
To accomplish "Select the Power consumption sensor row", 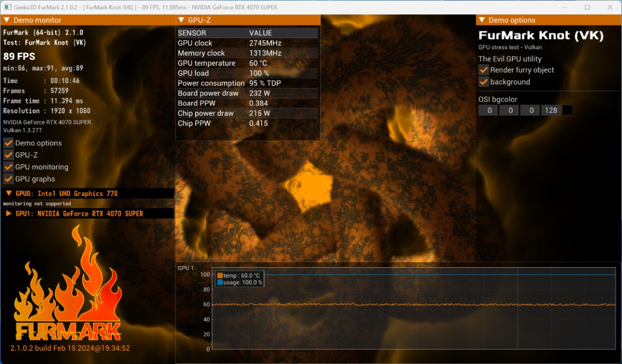I will [248, 83].
